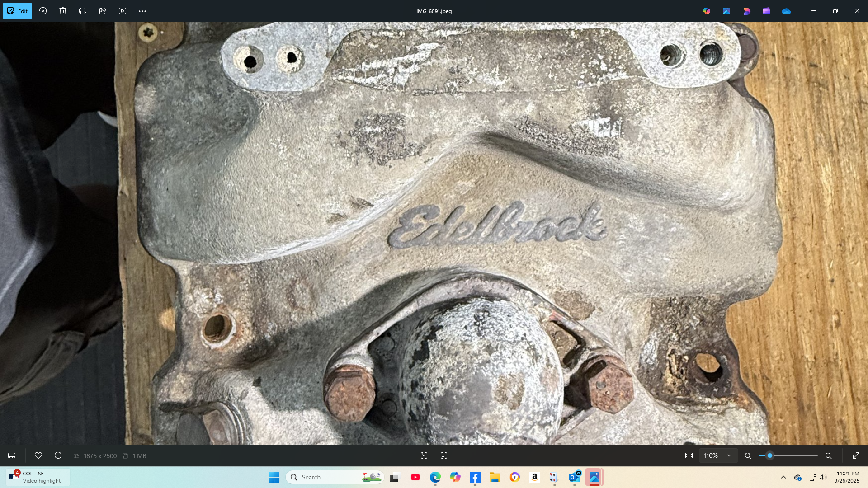Fit image to window icon
This screenshot has width=868, height=488.
[x=689, y=456]
